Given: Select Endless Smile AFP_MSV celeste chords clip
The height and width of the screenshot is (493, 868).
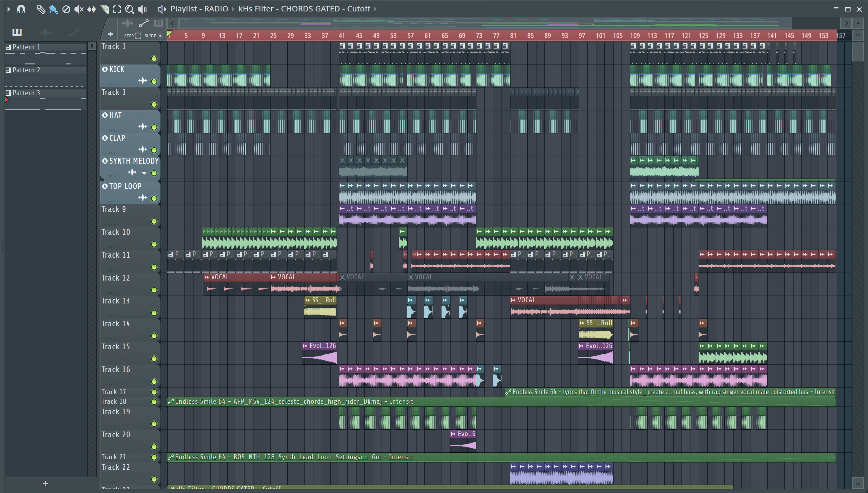Looking at the screenshot, I should point(501,402).
